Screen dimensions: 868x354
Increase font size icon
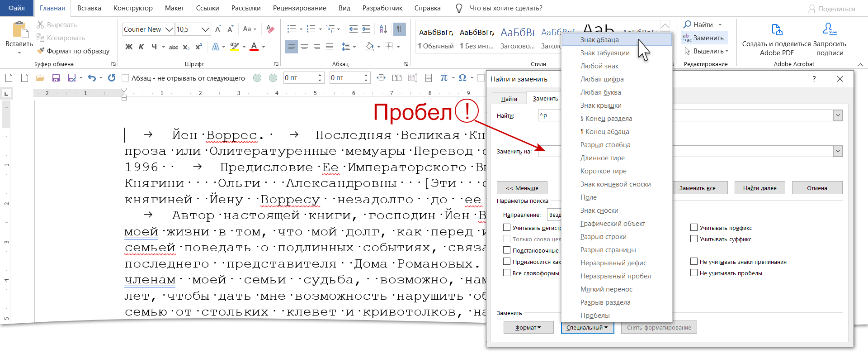(x=218, y=29)
